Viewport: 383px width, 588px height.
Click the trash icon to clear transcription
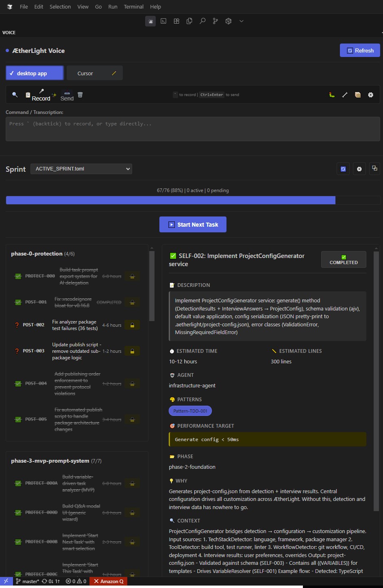(x=80, y=94)
